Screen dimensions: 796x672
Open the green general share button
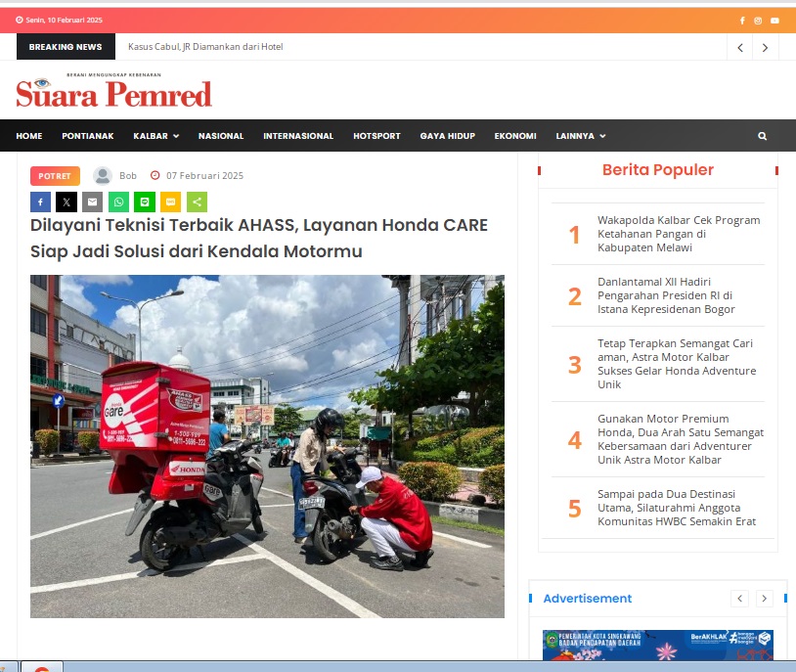pyautogui.click(x=197, y=202)
